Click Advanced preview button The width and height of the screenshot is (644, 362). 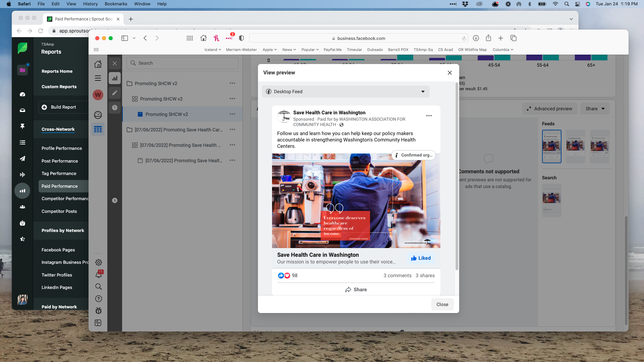[549, 109]
